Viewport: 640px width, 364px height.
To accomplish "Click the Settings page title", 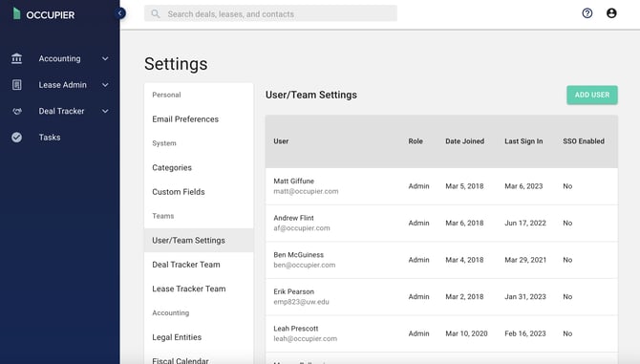I will (x=176, y=64).
